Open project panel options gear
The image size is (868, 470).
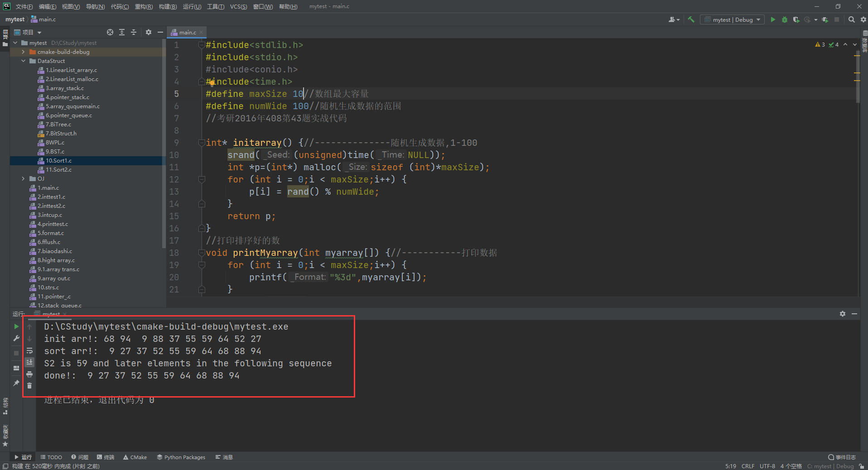click(149, 32)
